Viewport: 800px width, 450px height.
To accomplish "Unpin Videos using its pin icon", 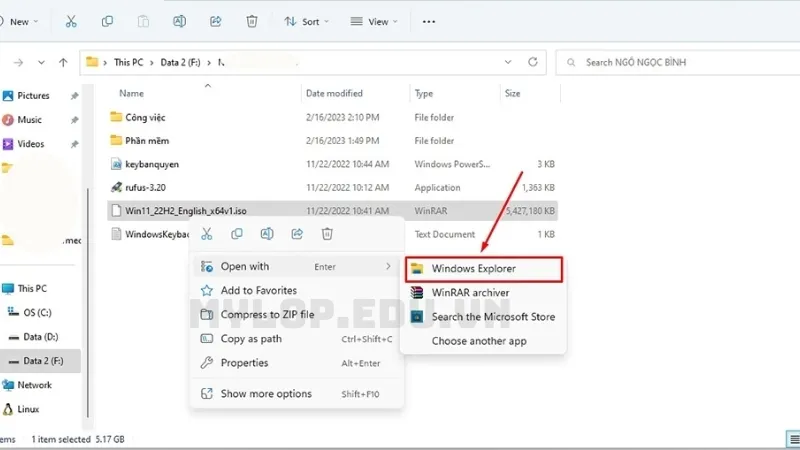I will [x=74, y=144].
